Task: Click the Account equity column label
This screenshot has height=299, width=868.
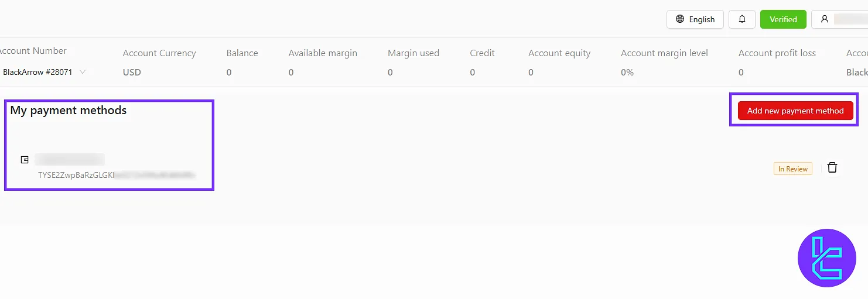Action: tap(559, 53)
